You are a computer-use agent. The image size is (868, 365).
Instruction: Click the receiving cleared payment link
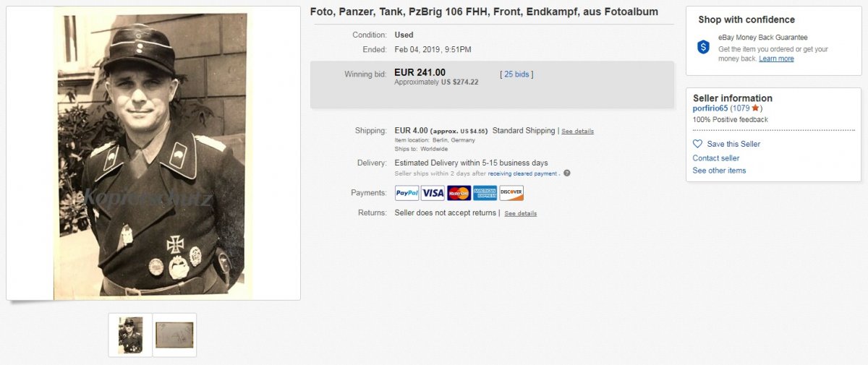click(522, 173)
